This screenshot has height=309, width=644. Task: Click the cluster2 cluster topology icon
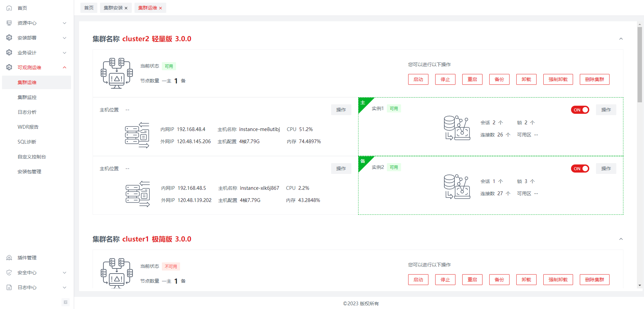pos(117,73)
